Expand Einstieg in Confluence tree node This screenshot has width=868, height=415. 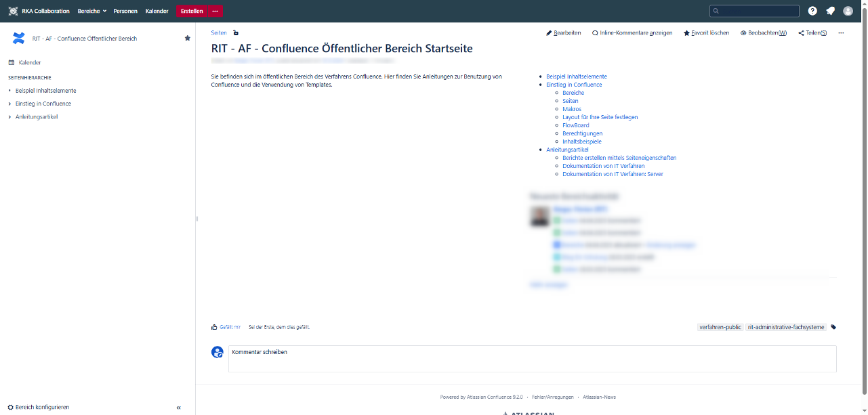pos(9,104)
